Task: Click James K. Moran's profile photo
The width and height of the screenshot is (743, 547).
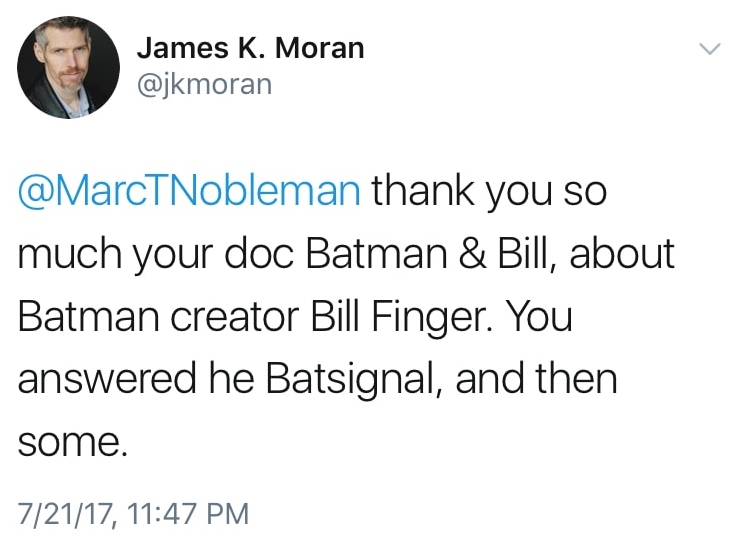Action: click(68, 68)
